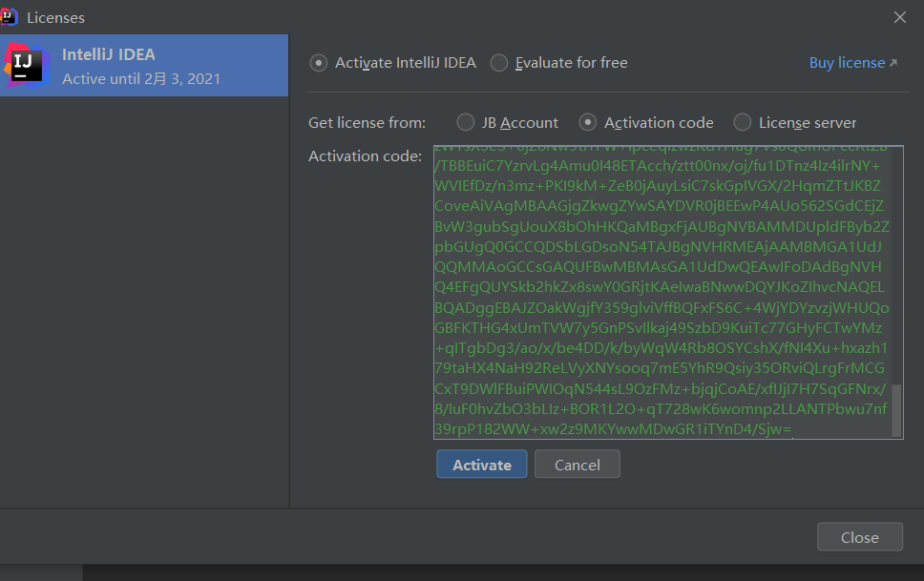Click code line starting 'BQADggEBAJZOakWgjfY359'
Image resolution: width=924 pixels, height=581 pixels.
[661, 307]
